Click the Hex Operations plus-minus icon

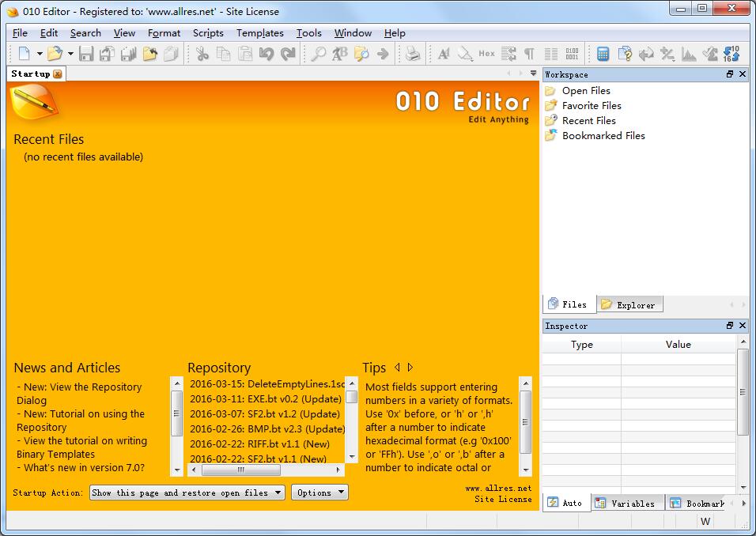667,54
